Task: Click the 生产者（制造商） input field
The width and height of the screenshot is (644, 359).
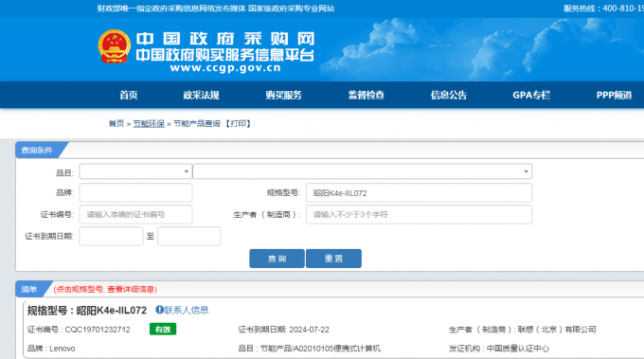Action: click(x=419, y=214)
